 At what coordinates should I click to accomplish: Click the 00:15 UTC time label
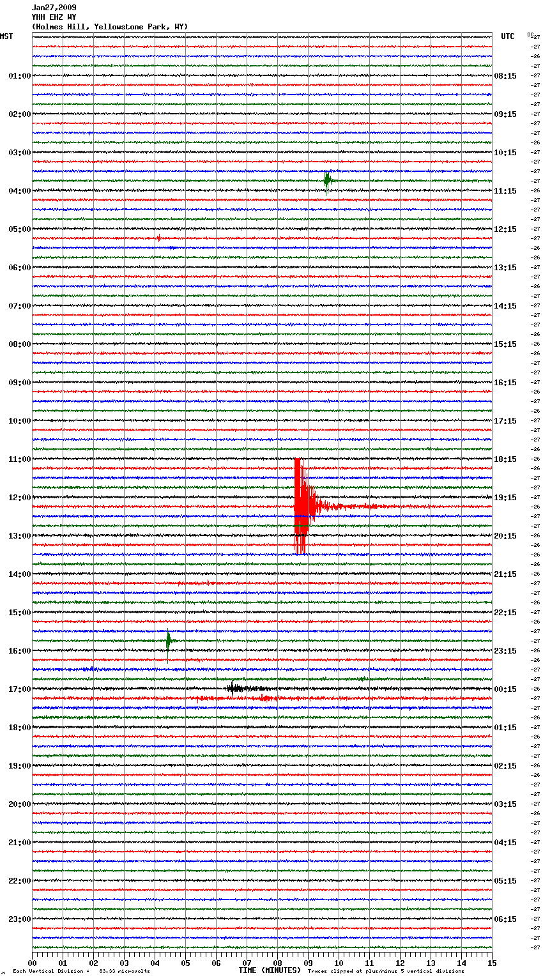tap(505, 689)
